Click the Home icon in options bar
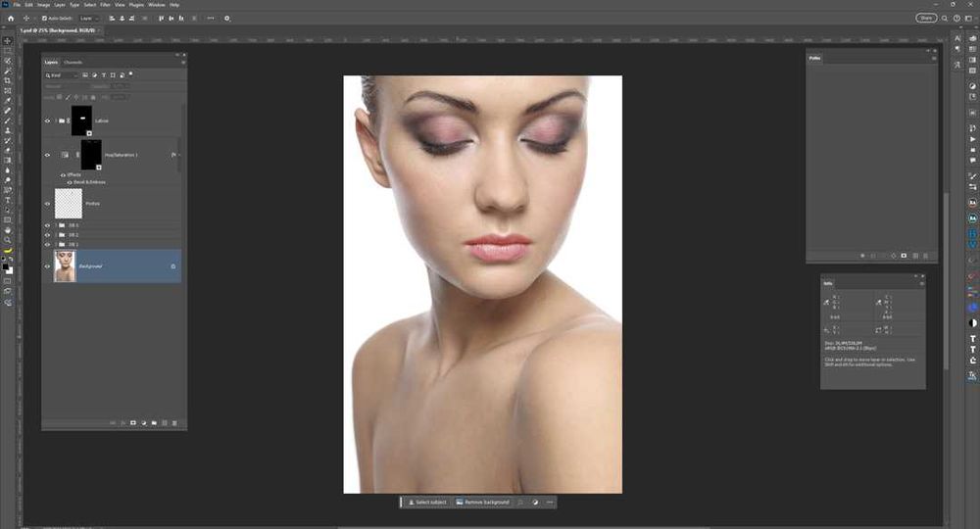The image size is (980, 529). (11, 18)
